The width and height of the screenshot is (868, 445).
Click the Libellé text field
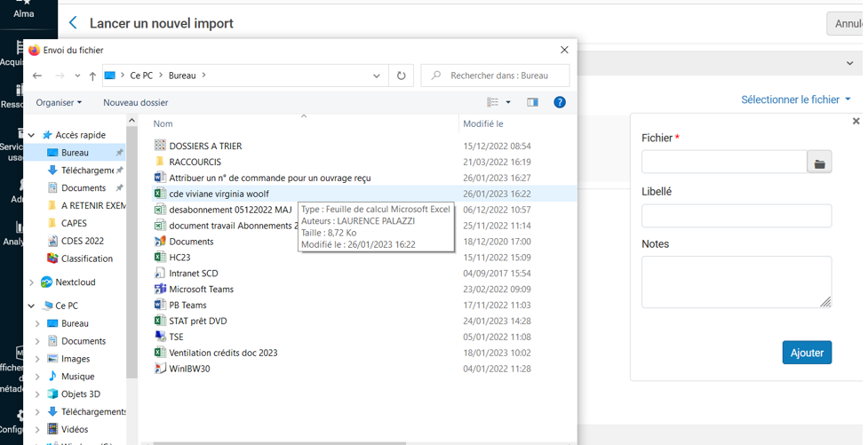[736, 216]
